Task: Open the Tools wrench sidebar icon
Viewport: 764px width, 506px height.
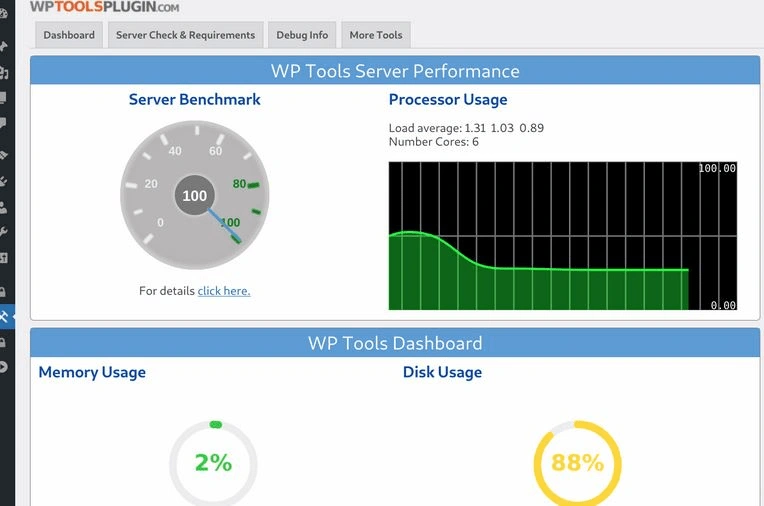Action: pyautogui.click(x=4, y=232)
